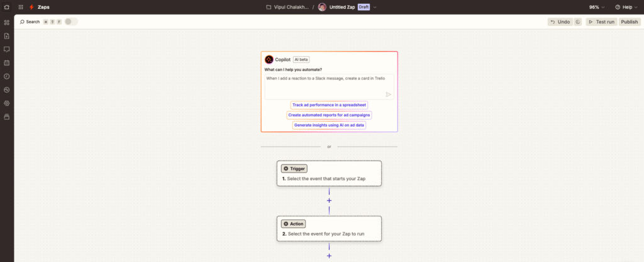Screen dimensions: 644x262
Task: Click the plus between Trigger and Action steps
Action: pyautogui.click(x=329, y=201)
